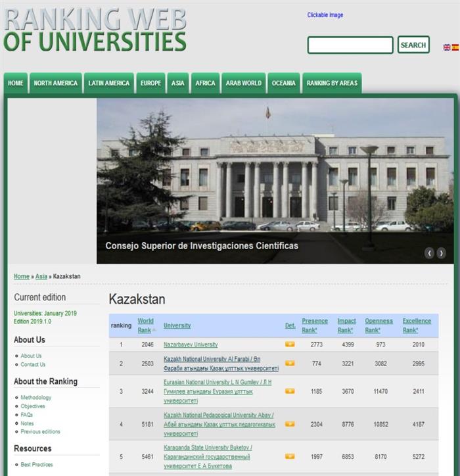Open Kazakh National University Al Farabi link
The width and height of the screenshot is (460, 476).
click(x=221, y=364)
